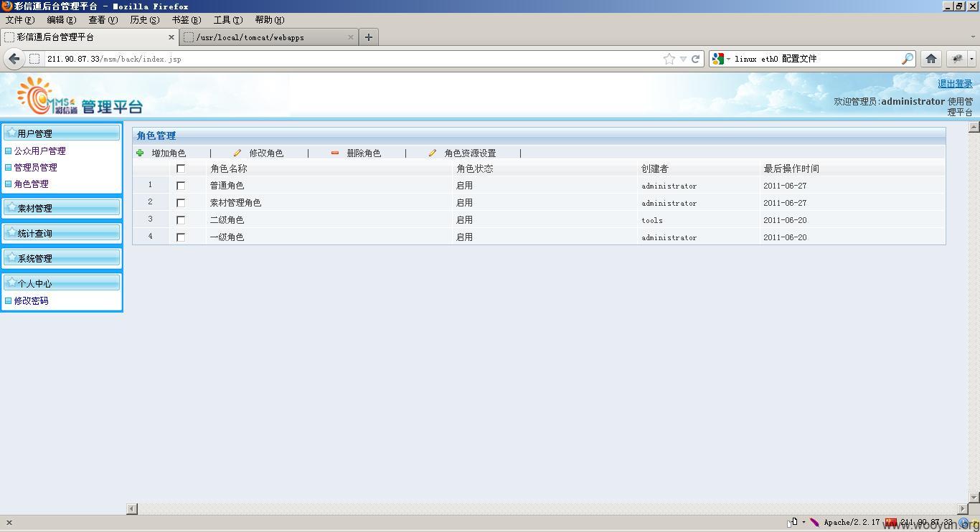Open the 编辑 menu

coord(61,20)
